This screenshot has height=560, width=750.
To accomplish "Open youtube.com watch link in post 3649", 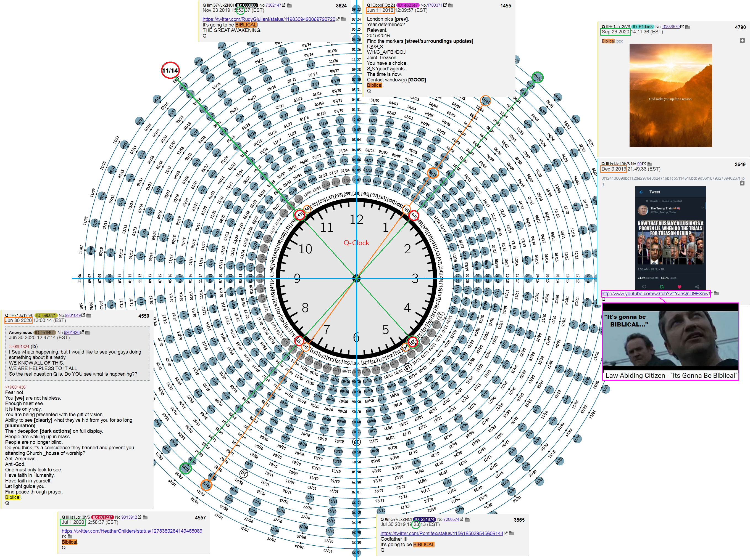I will pos(655,293).
